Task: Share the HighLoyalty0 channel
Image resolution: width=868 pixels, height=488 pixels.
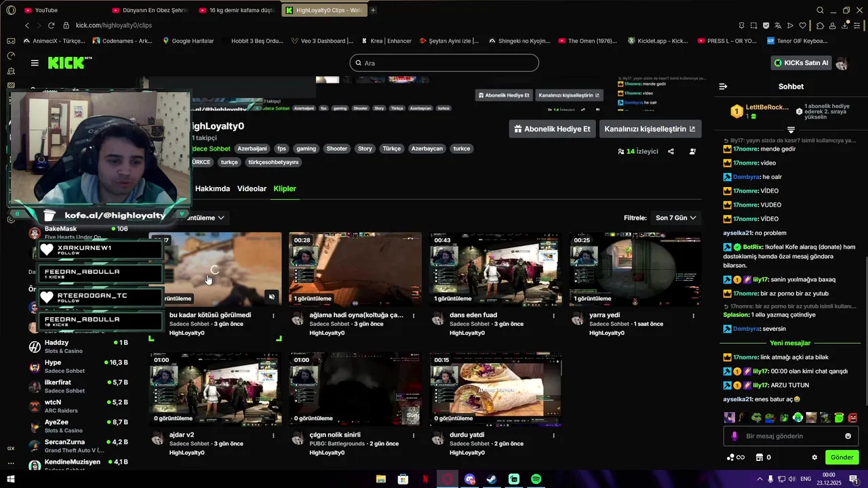Action: click(x=671, y=151)
